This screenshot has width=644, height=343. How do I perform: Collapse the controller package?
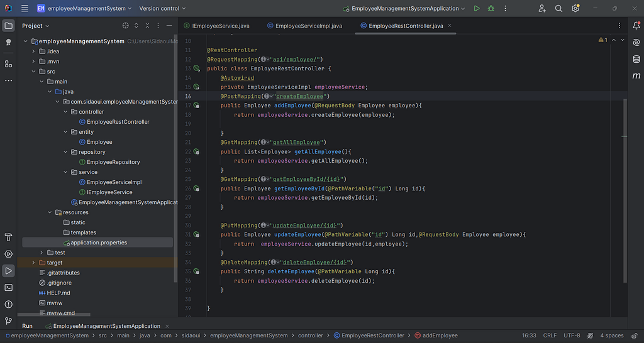65,112
